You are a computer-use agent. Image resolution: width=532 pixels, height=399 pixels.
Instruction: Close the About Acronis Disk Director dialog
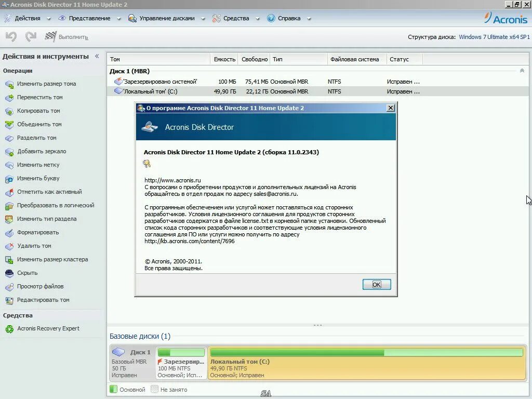391,108
